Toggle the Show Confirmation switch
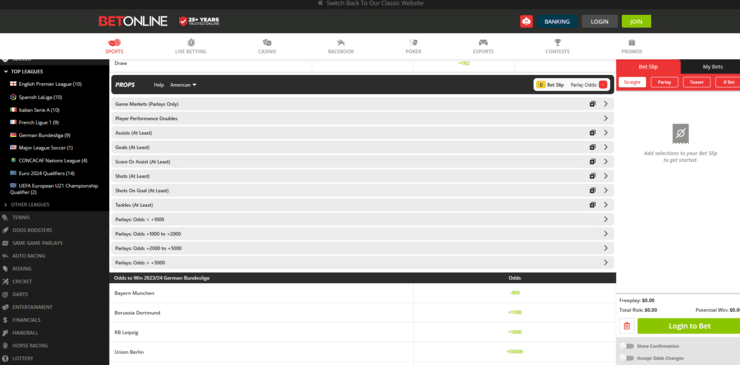 click(627, 346)
